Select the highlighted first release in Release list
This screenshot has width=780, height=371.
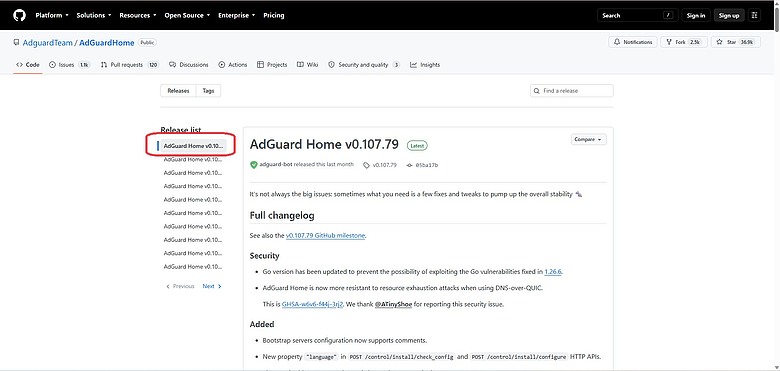click(x=192, y=146)
